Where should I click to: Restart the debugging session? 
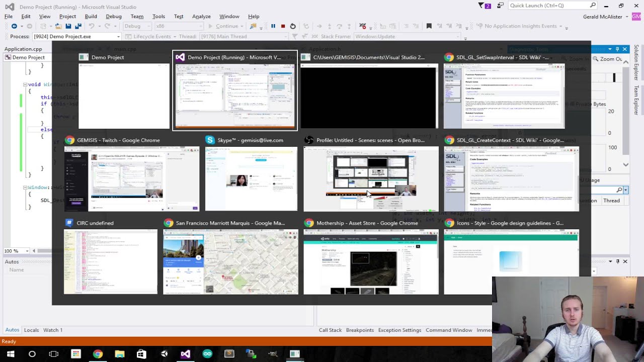pos(293,26)
